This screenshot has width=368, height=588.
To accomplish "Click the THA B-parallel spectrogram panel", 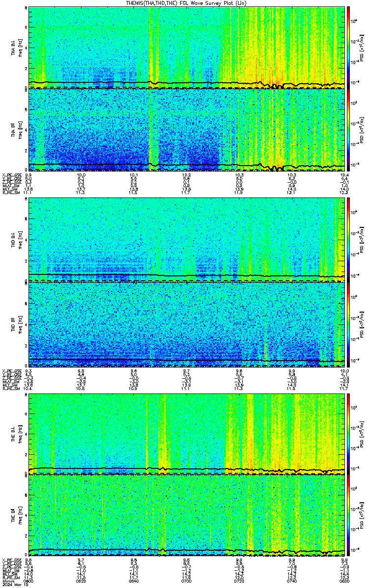I will point(186,130).
